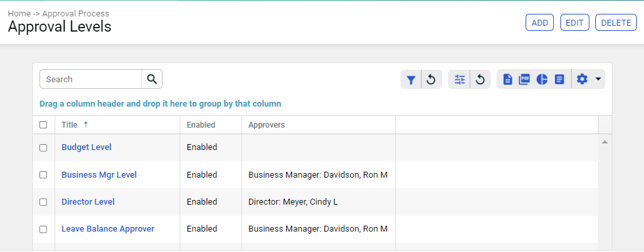
Task: Click the scrollbar up arrow
Action: 605,142
